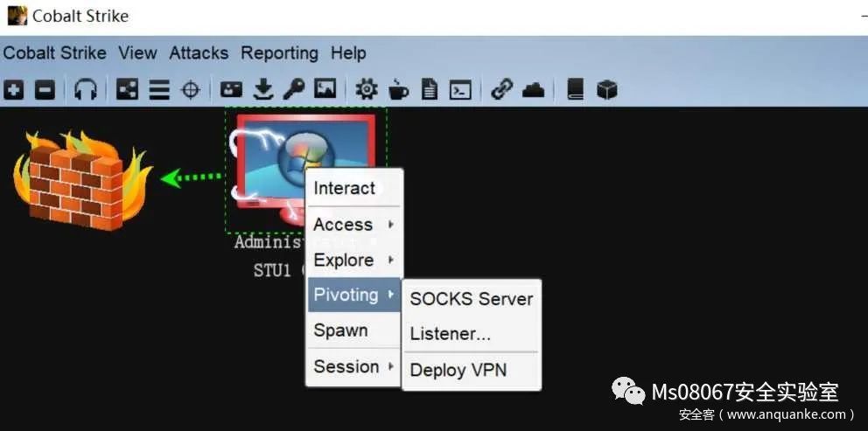Choose Spawn from the context menu
Viewport: 868px width, 431px height.
[353, 330]
